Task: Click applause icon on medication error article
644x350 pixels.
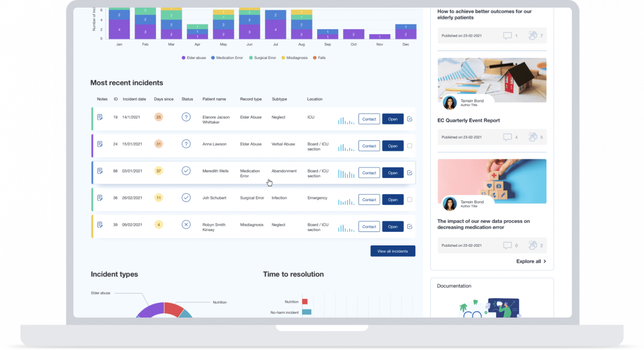Action: 532,245
